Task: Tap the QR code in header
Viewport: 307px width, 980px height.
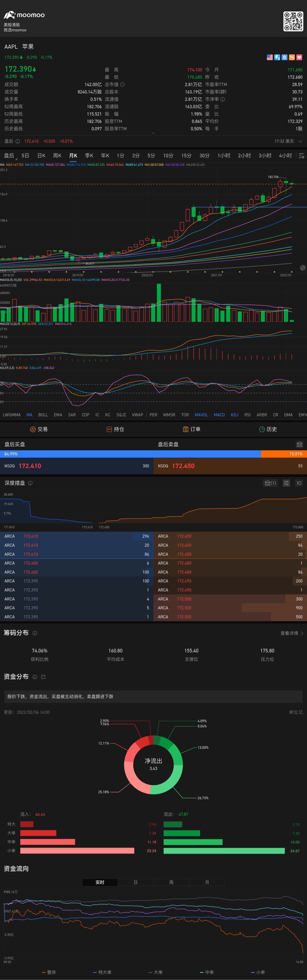Action: click(293, 21)
